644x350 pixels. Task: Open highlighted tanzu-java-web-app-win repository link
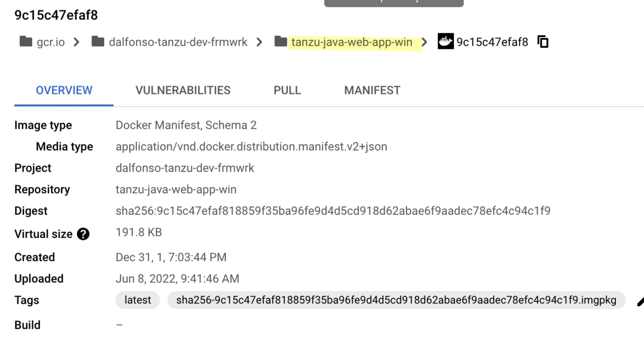[x=352, y=42]
